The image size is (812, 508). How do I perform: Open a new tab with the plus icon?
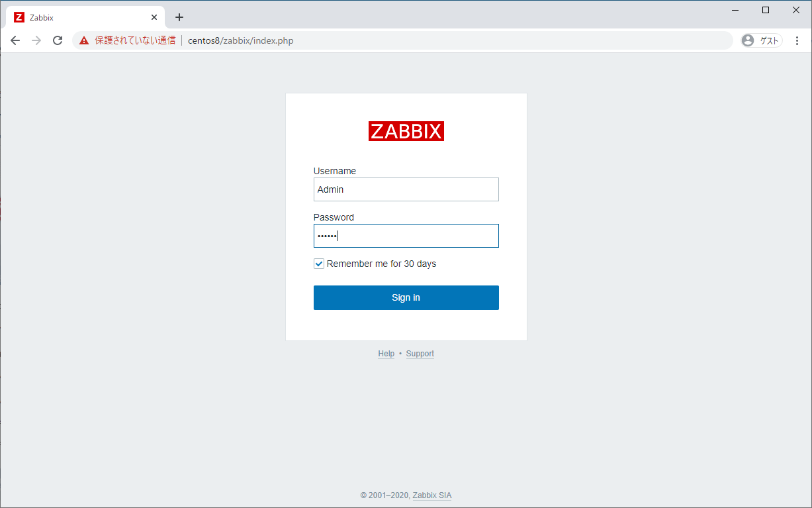[179, 17]
